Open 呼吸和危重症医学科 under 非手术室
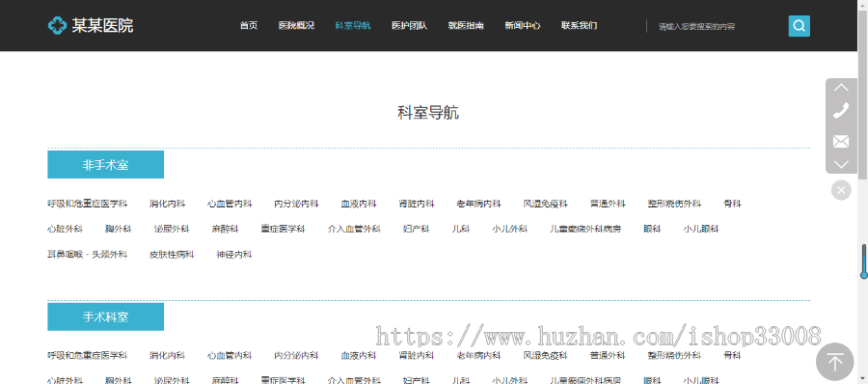Image resolution: width=868 pixels, height=384 pixels. coord(88,204)
